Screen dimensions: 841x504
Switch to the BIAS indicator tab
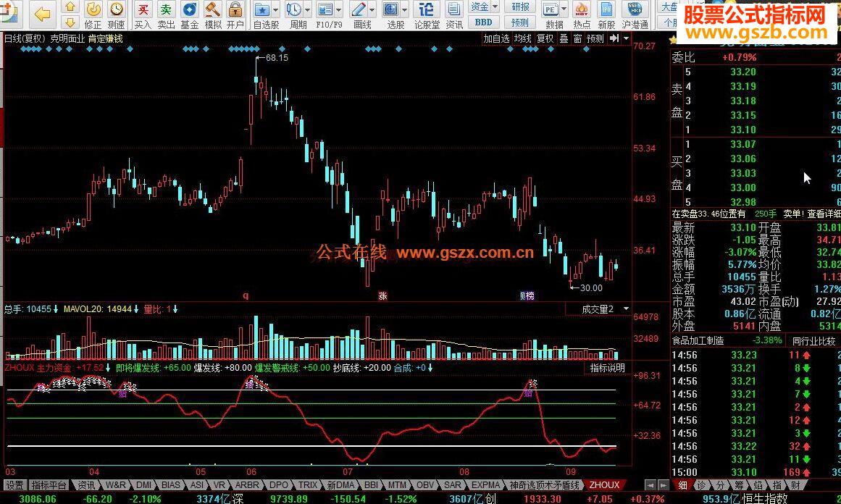[171, 485]
